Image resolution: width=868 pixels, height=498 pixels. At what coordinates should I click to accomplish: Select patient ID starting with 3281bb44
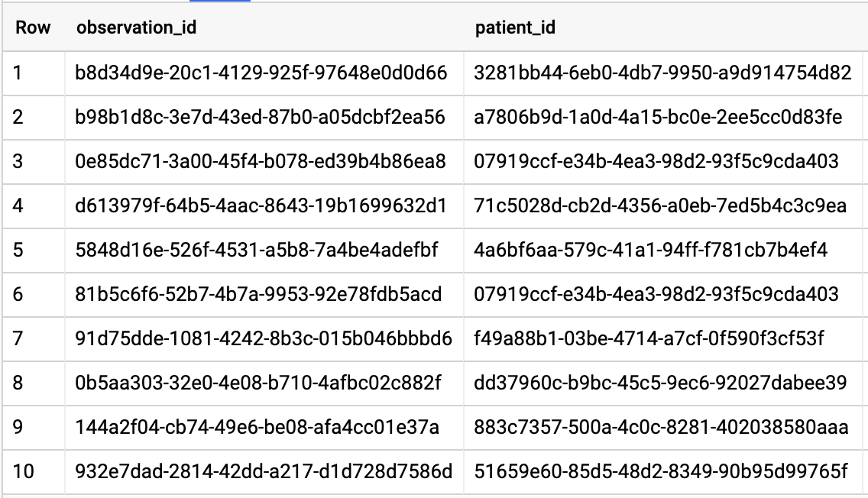pos(662,73)
